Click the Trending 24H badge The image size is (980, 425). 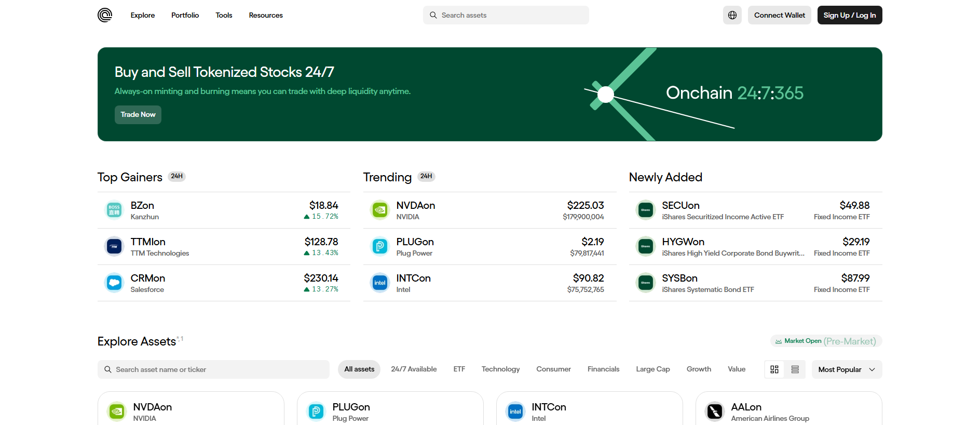pyautogui.click(x=426, y=177)
